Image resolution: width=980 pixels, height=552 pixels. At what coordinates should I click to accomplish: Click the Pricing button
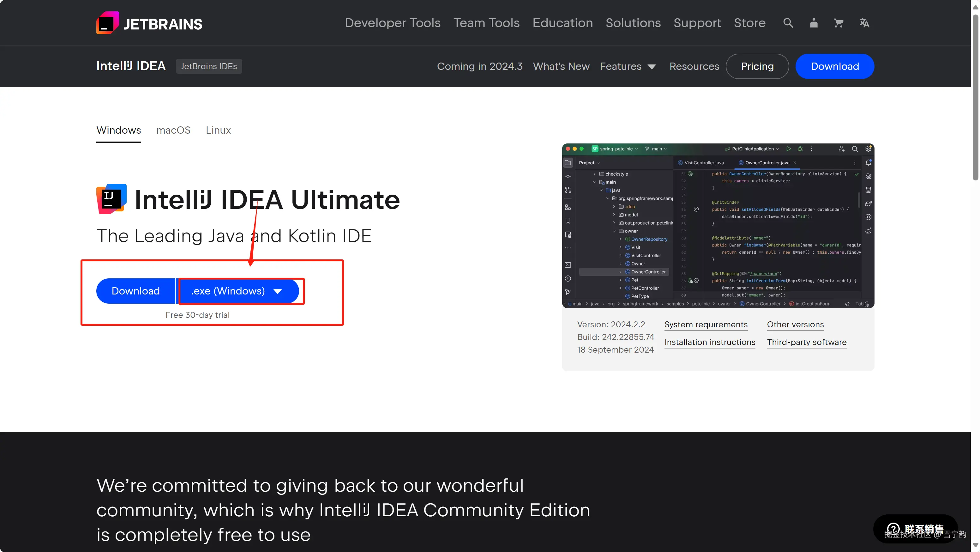(757, 66)
